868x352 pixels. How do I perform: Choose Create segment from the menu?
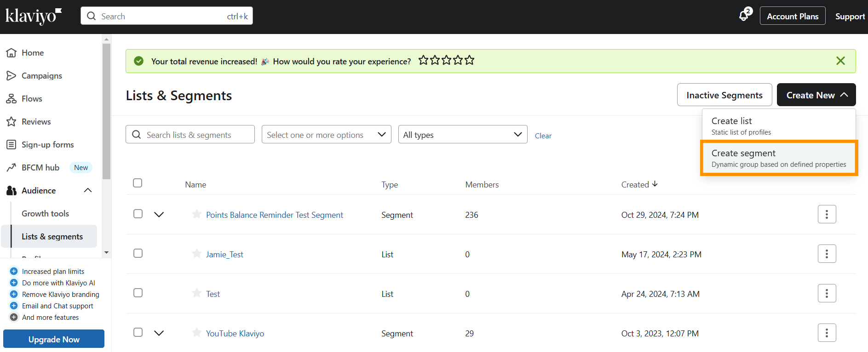778,158
